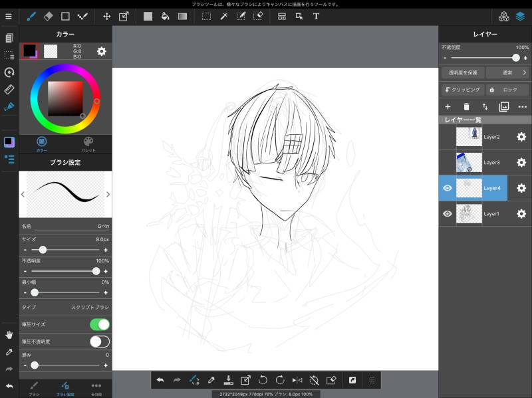
Task: Switch to Palette tab
Action: click(88, 144)
